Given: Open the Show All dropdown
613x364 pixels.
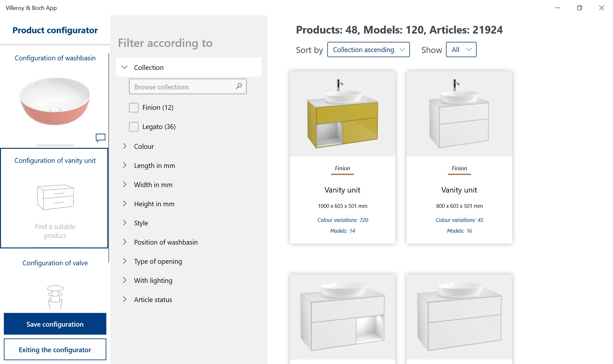Looking at the screenshot, I should 461,50.
